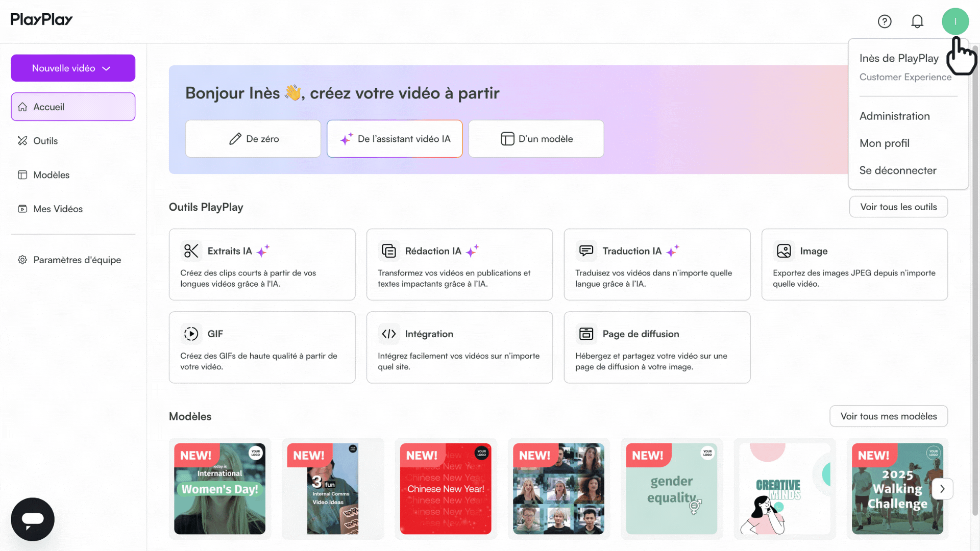The height and width of the screenshot is (551, 980).
Task: Open the Extraits IA tool card
Action: [x=262, y=264]
